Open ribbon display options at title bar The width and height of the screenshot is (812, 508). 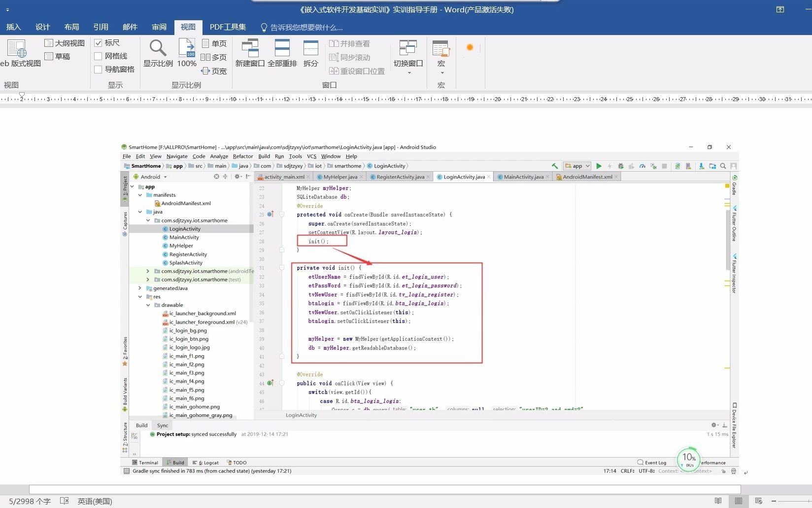point(780,9)
